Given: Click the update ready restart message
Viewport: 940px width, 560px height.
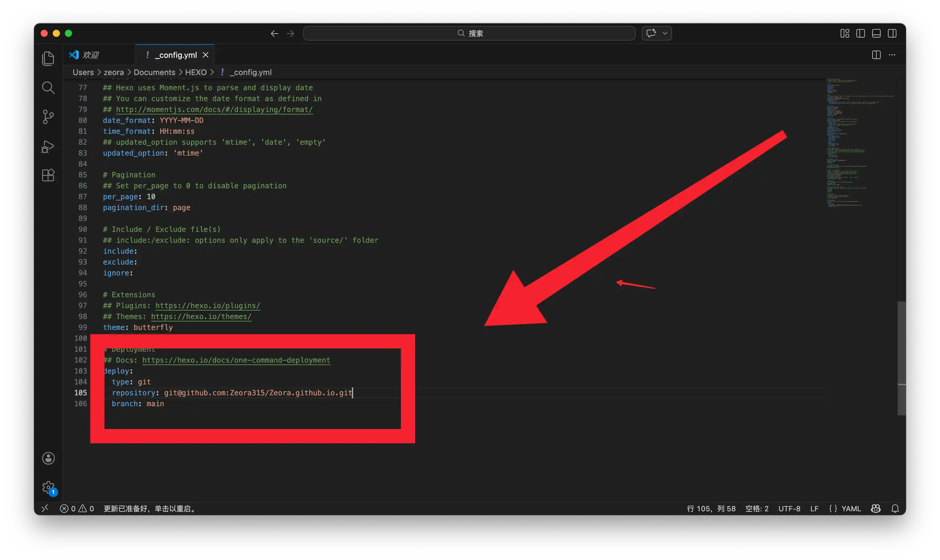Looking at the screenshot, I should [150, 508].
